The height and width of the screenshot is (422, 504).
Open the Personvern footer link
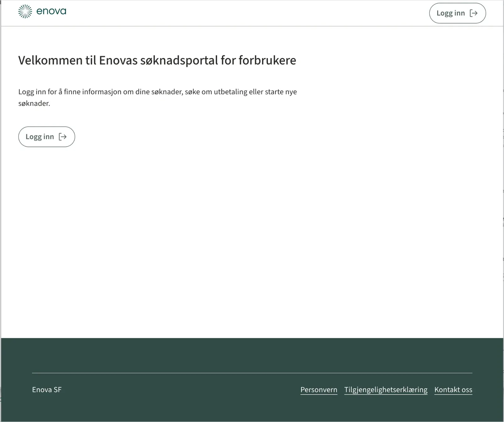pos(319,390)
